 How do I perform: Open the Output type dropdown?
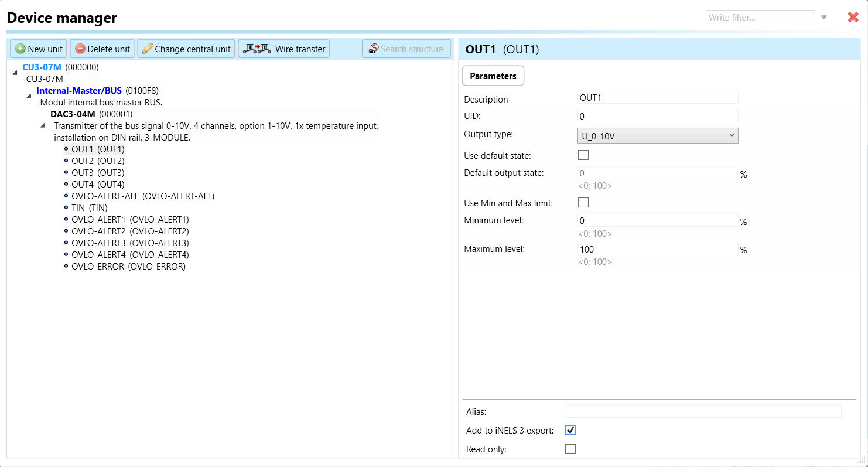658,136
